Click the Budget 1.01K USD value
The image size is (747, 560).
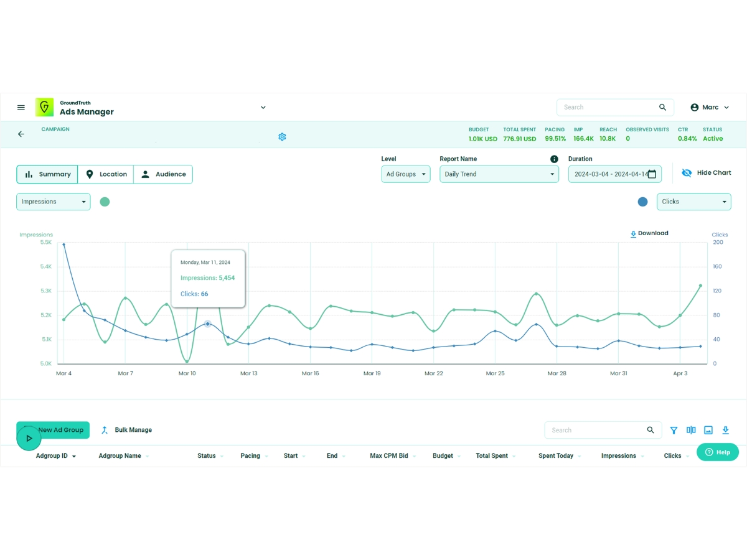click(483, 139)
